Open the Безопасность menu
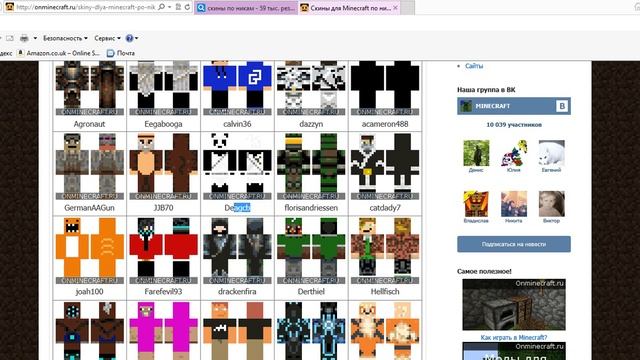The width and height of the screenshot is (640, 360). click(x=65, y=38)
